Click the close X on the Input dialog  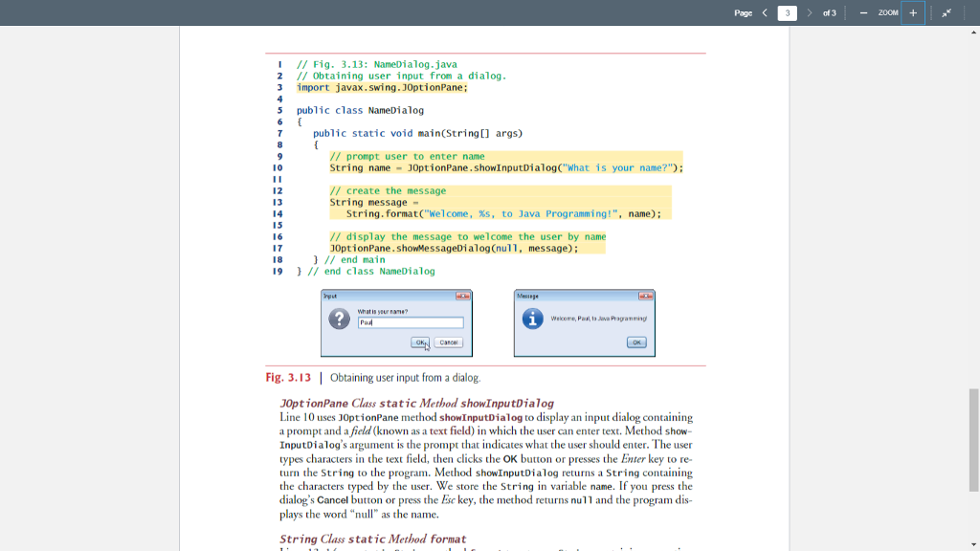463,297
